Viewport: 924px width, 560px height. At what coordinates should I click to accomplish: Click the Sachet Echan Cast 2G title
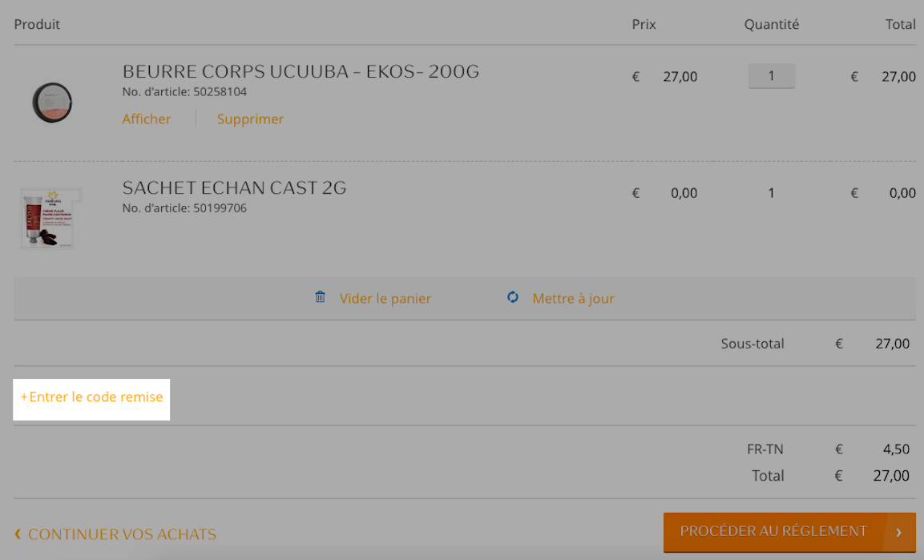(x=234, y=187)
